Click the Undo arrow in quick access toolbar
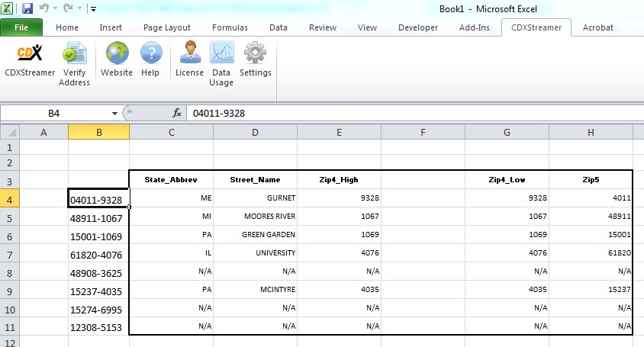Image resolution: width=644 pixels, height=347 pixels. (x=44, y=8)
